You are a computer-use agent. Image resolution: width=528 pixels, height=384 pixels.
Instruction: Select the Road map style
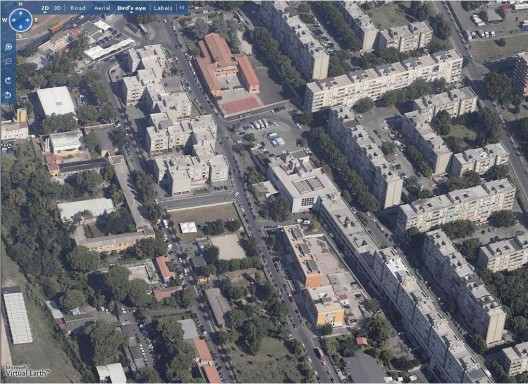point(78,8)
